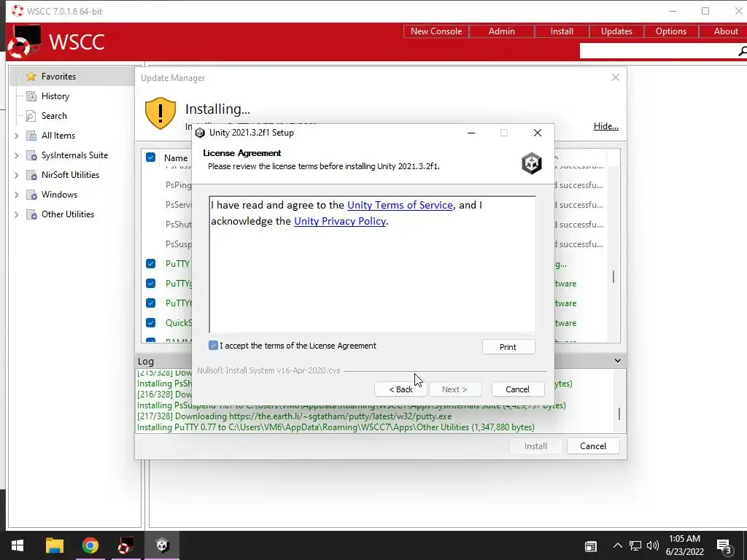Click the Unity cube logo in setup header

pyautogui.click(x=532, y=163)
